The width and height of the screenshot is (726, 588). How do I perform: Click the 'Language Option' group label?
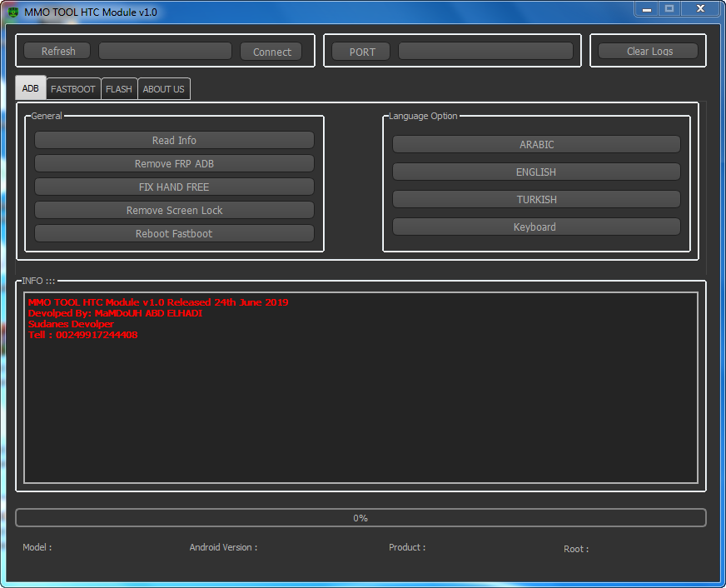click(x=423, y=116)
